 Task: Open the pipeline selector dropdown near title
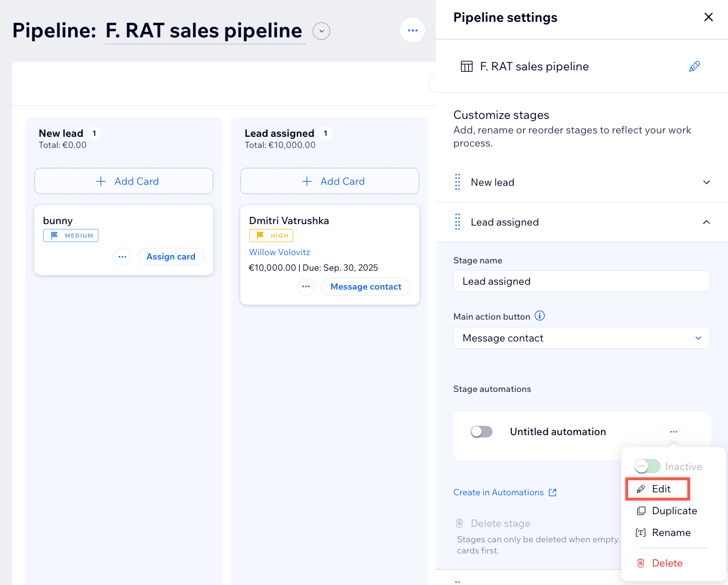point(321,31)
